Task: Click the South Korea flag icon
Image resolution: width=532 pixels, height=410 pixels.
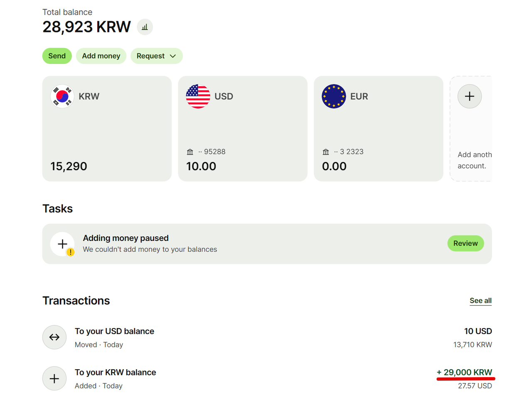Action: (62, 96)
